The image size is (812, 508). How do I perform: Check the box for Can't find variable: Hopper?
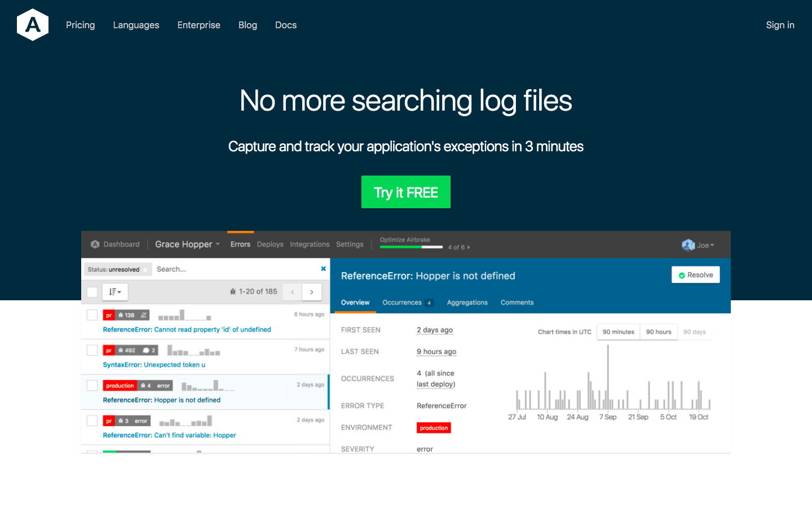(x=92, y=421)
